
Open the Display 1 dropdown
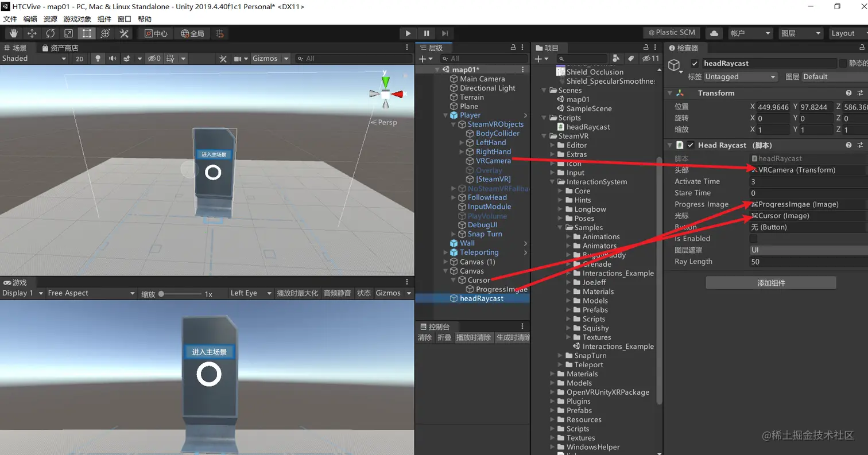22,293
